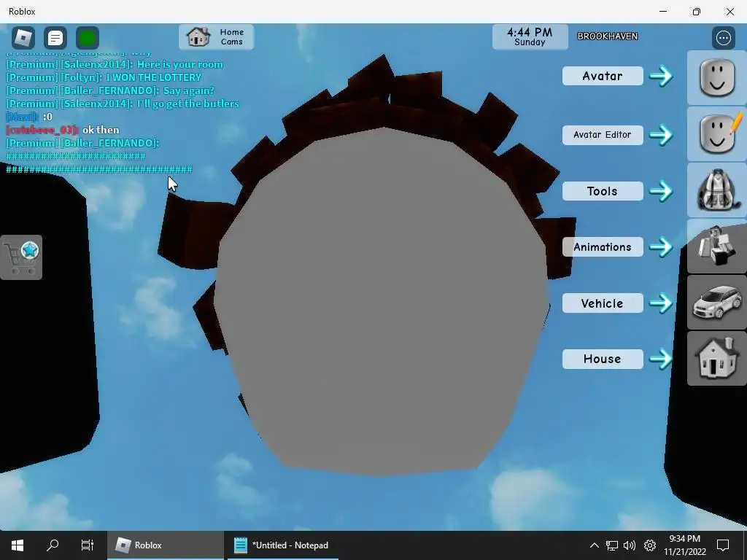Click the network tray icon
The width and height of the screenshot is (747, 560).
click(x=612, y=545)
